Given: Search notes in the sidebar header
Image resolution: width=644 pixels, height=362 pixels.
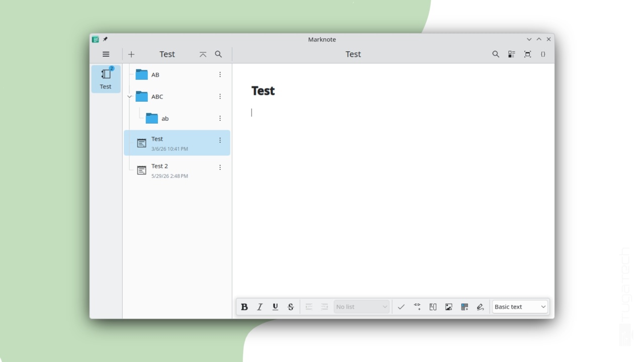Looking at the screenshot, I should [218, 54].
